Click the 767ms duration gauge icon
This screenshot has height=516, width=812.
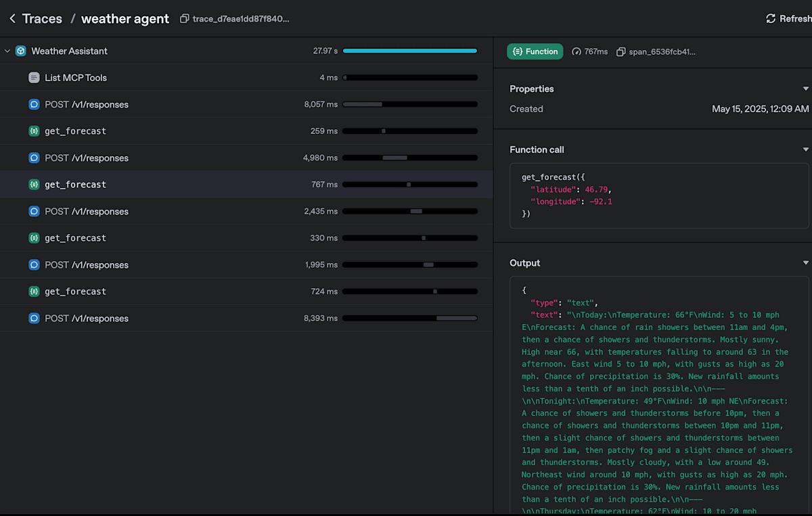(577, 51)
